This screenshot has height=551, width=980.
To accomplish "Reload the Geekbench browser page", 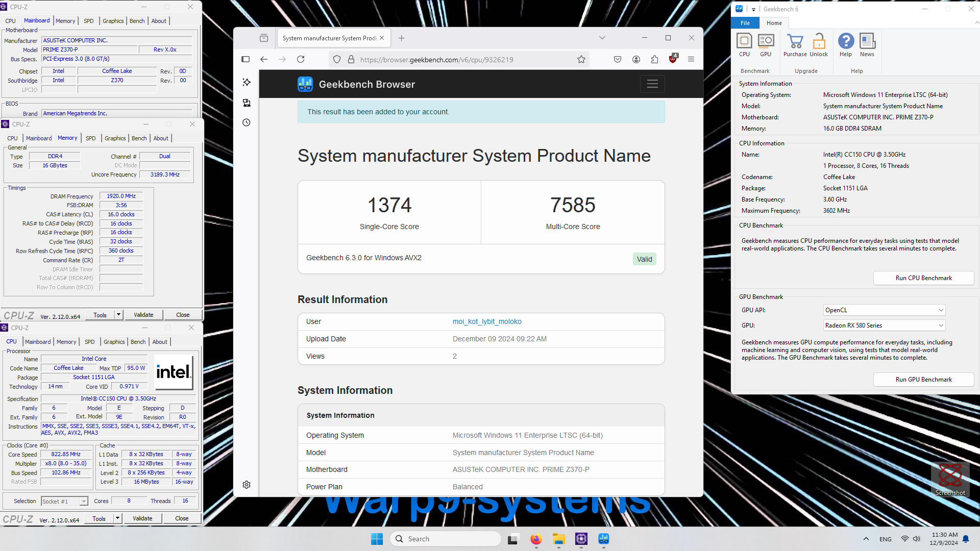I will pos(301,59).
